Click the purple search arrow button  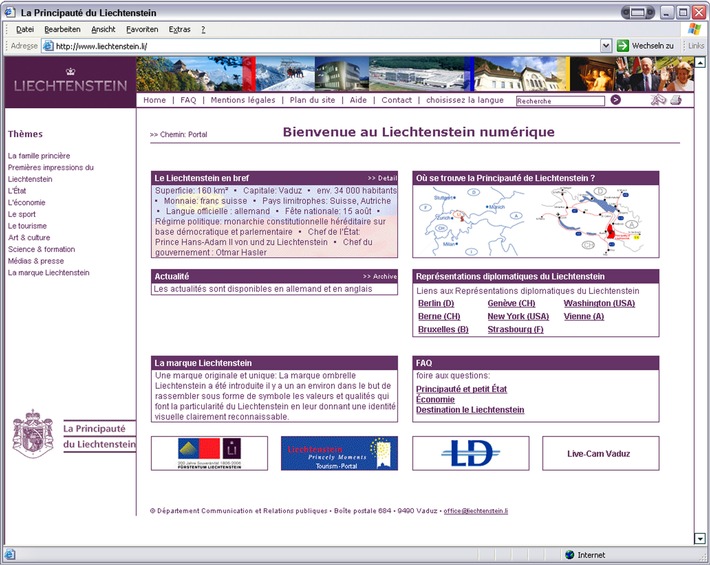point(615,100)
